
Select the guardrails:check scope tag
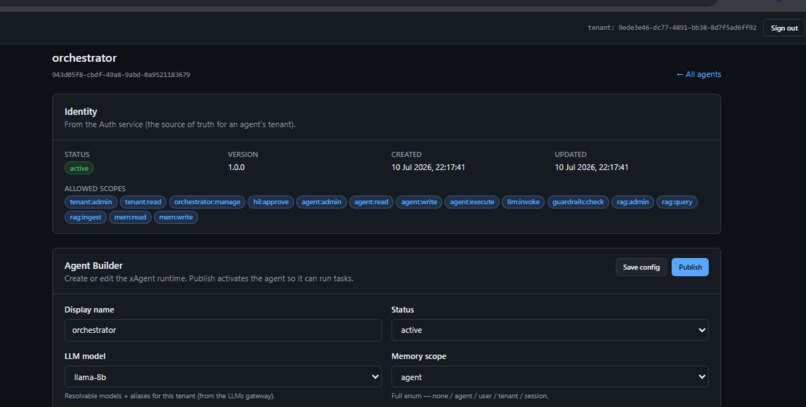[578, 202]
